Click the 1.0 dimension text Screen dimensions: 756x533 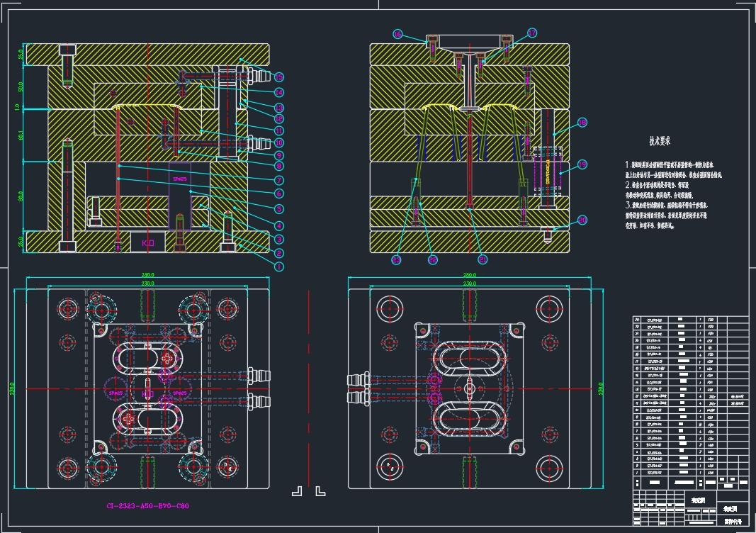tap(17, 107)
